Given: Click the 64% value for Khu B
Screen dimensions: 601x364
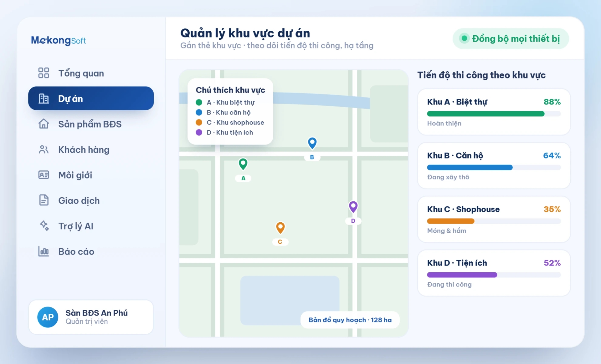Looking at the screenshot, I should coord(552,155).
